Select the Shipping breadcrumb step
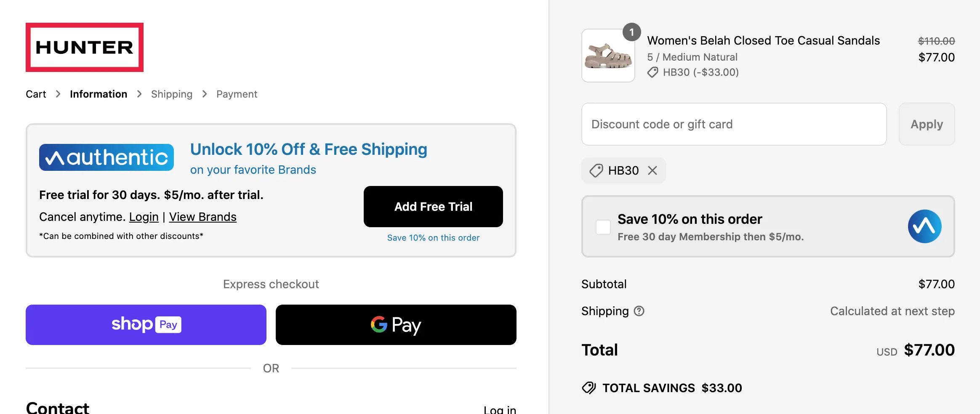This screenshot has height=414, width=980. tap(172, 94)
